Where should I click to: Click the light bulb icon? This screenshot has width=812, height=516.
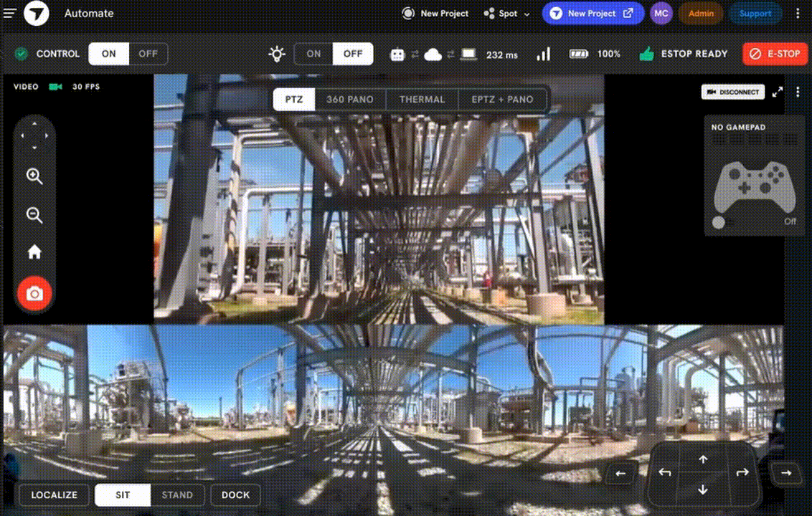[277, 54]
